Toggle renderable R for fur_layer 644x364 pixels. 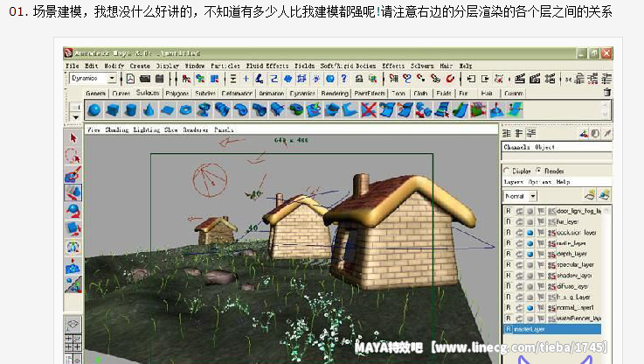point(509,221)
